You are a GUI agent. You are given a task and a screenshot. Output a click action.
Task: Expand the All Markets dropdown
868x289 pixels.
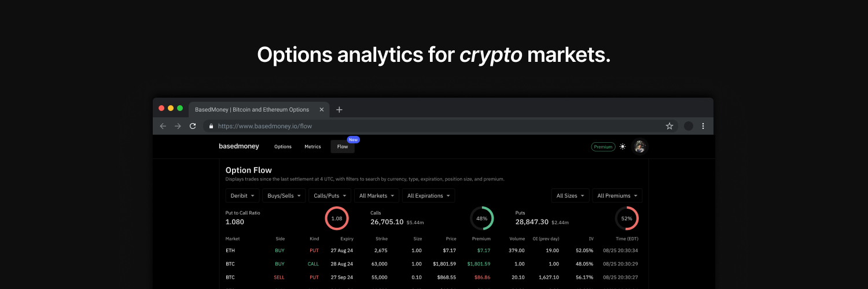click(x=377, y=196)
